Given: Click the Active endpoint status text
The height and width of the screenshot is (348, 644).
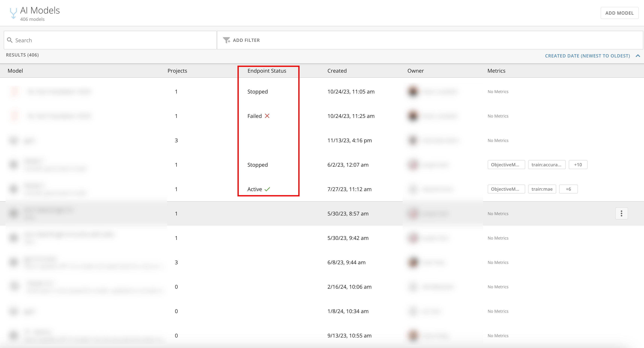Looking at the screenshot, I should click(254, 189).
